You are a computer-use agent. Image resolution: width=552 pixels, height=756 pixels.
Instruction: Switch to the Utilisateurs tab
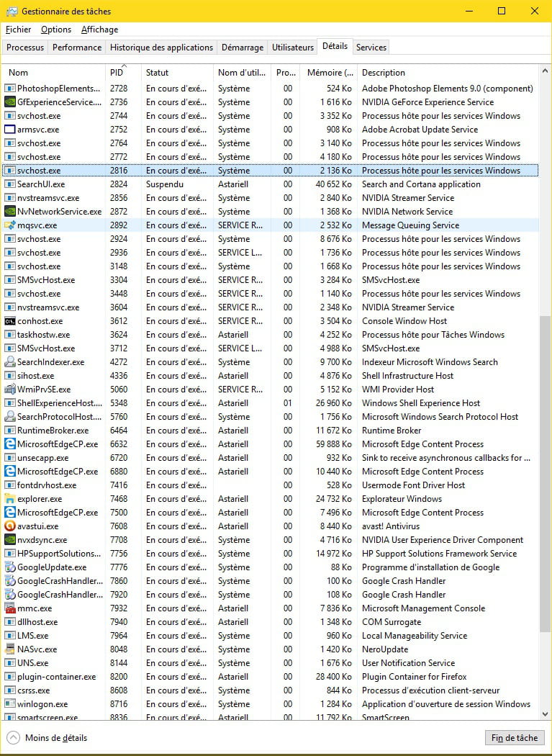(x=293, y=48)
